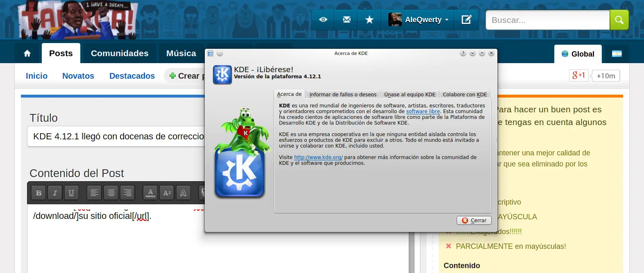Click the Crear post button

[185, 76]
